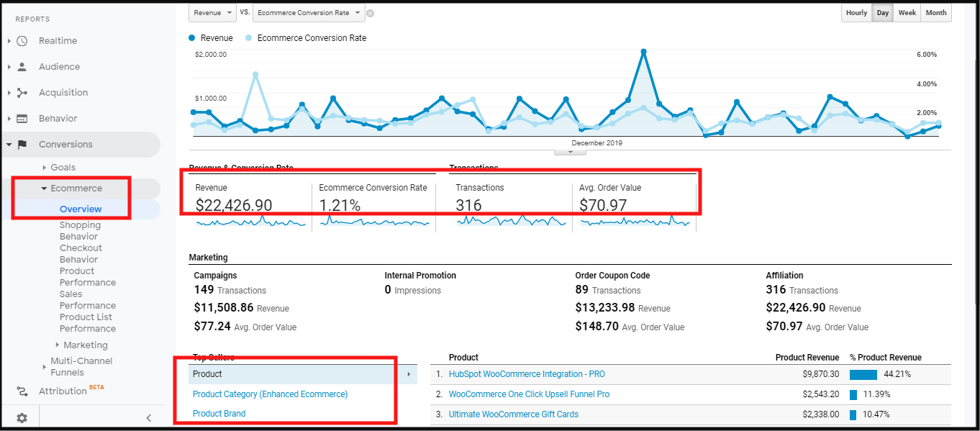Switch the chart to Week view
The image size is (980, 431).
tap(907, 13)
